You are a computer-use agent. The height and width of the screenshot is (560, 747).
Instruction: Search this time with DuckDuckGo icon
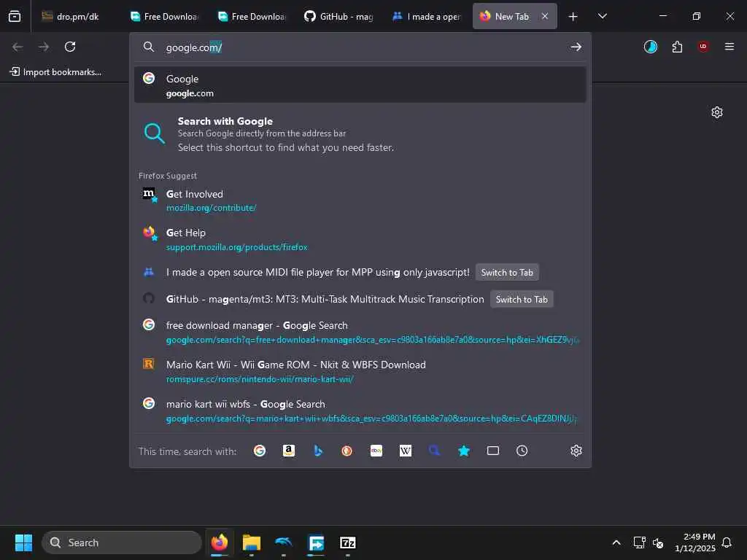(x=347, y=451)
